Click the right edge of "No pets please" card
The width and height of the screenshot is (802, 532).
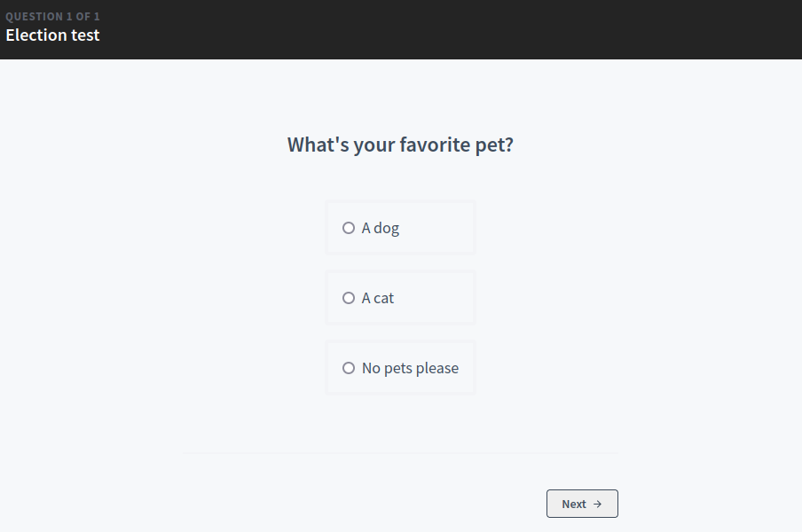pyautogui.click(x=468, y=368)
